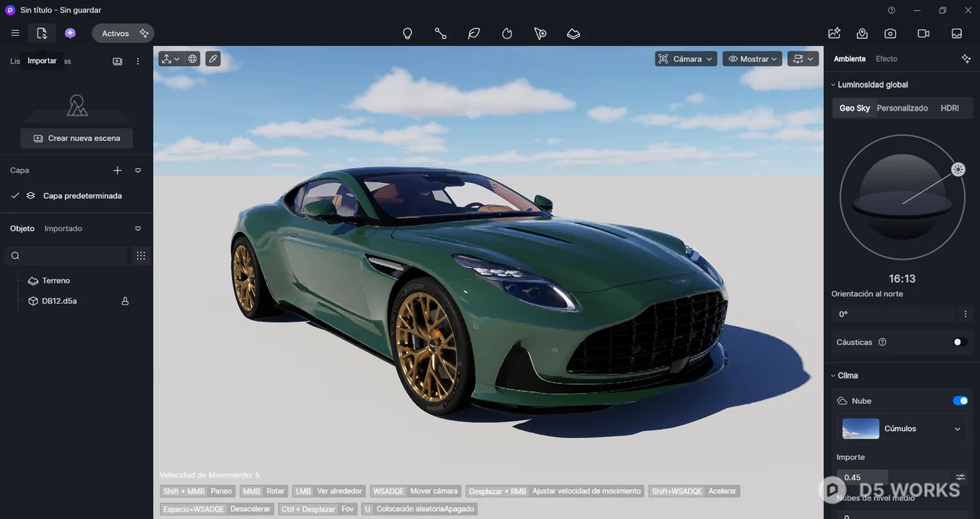Select DB12.d5a in the object list

pos(59,301)
